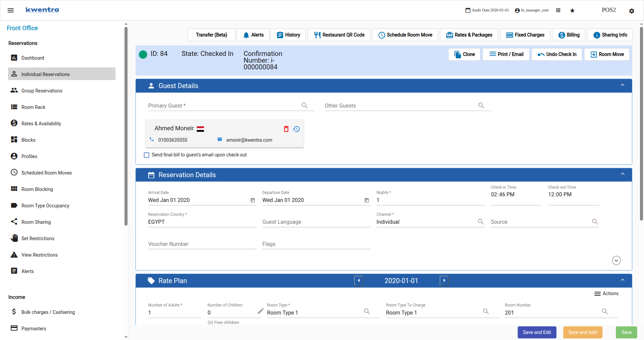Screen dimensions: 644x340
Task: Search Room Type with magnifier icon
Action: pos(367,312)
